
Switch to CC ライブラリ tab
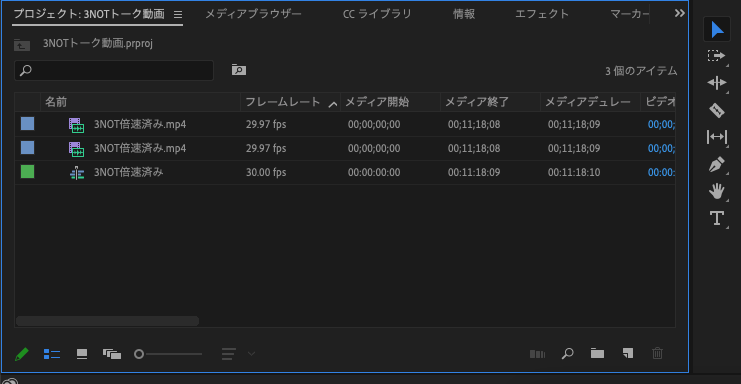click(377, 14)
